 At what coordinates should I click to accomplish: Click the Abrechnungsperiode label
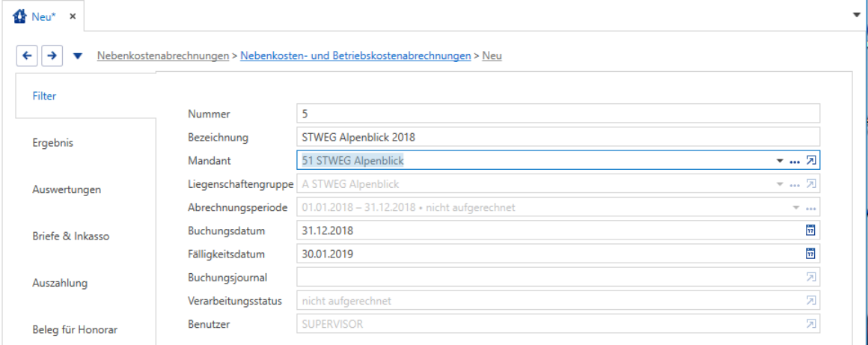point(238,207)
